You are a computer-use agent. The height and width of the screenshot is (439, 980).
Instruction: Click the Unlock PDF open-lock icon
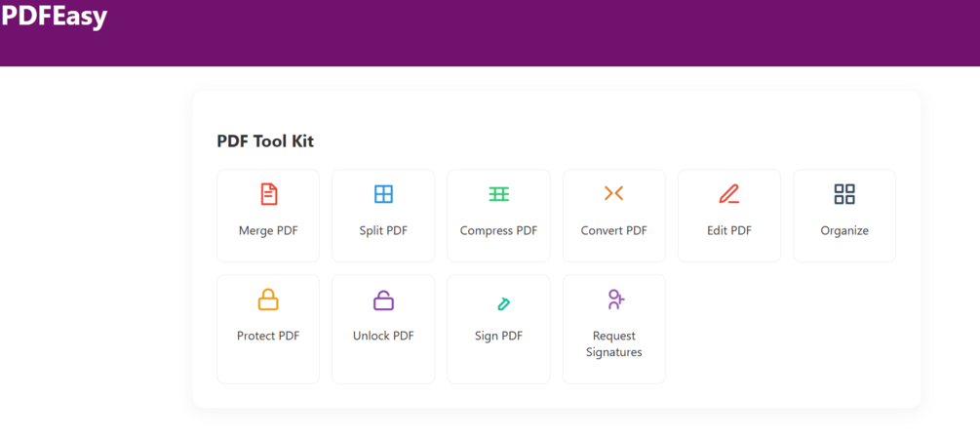383,299
